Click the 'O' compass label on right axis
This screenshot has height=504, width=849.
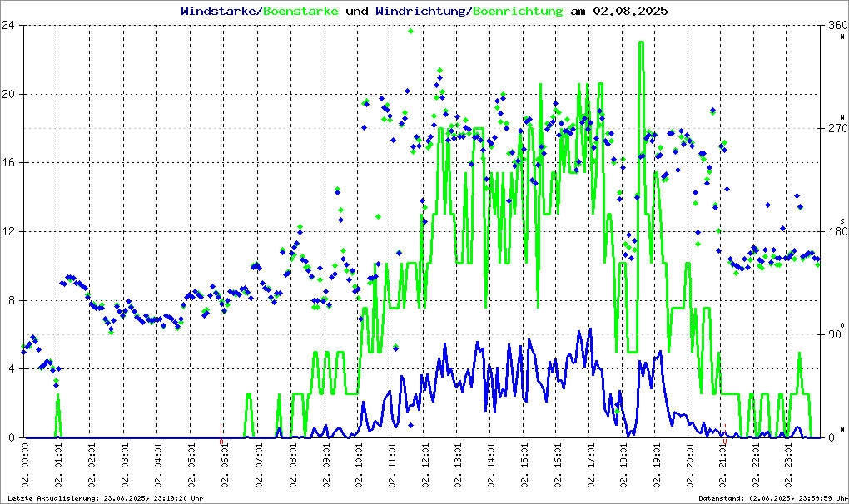coord(842,324)
